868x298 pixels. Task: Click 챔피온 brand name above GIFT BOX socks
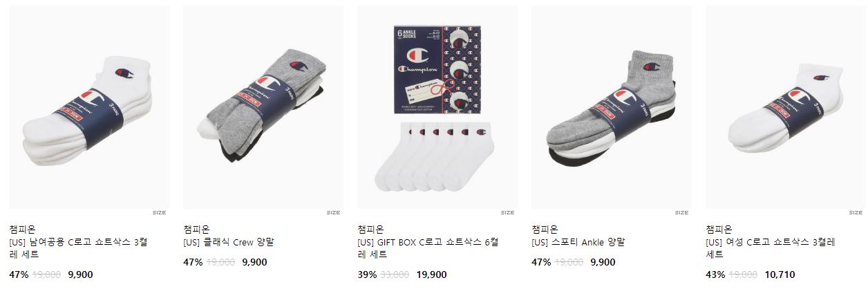[370, 230]
